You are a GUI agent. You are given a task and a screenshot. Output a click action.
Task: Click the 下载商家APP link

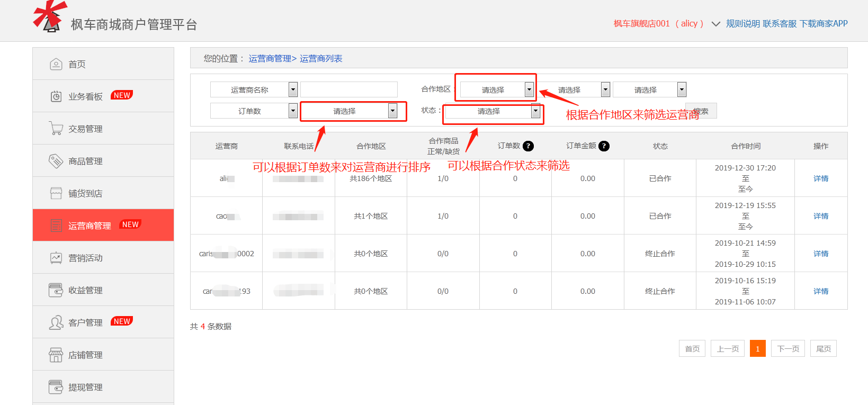(824, 24)
